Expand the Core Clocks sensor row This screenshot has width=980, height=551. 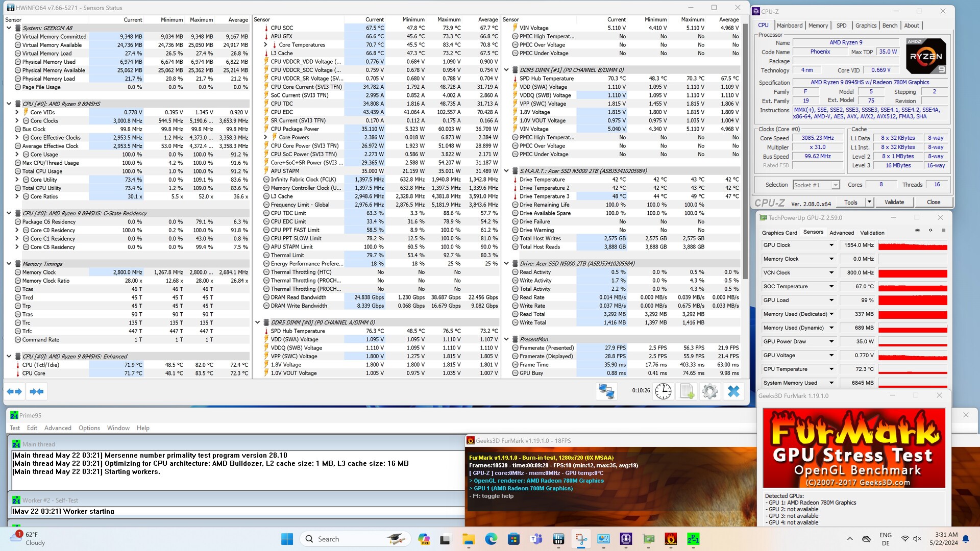click(17, 121)
